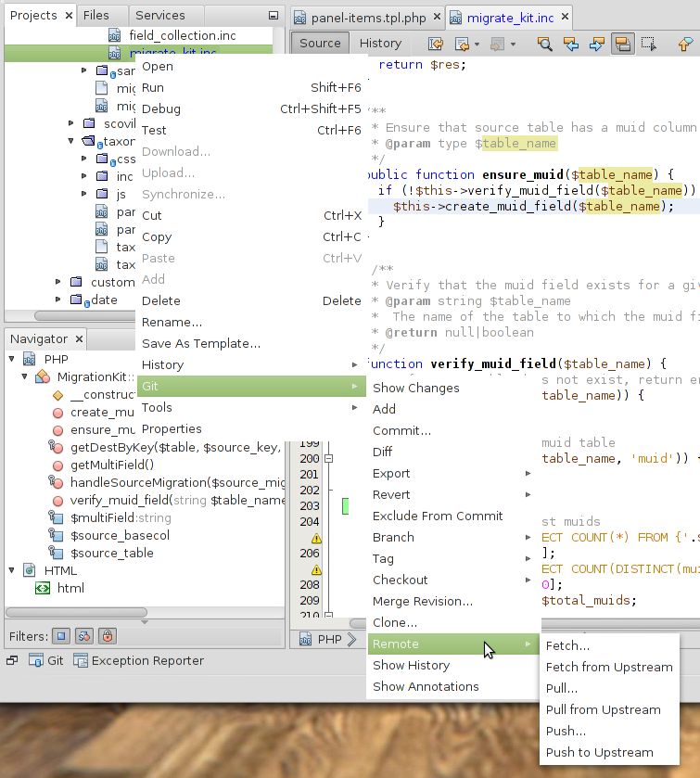Image resolution: width=700 pixels, height=778 pixels.
Task: Open the Forward history dropdown arrow
Action: click(513, 45)
